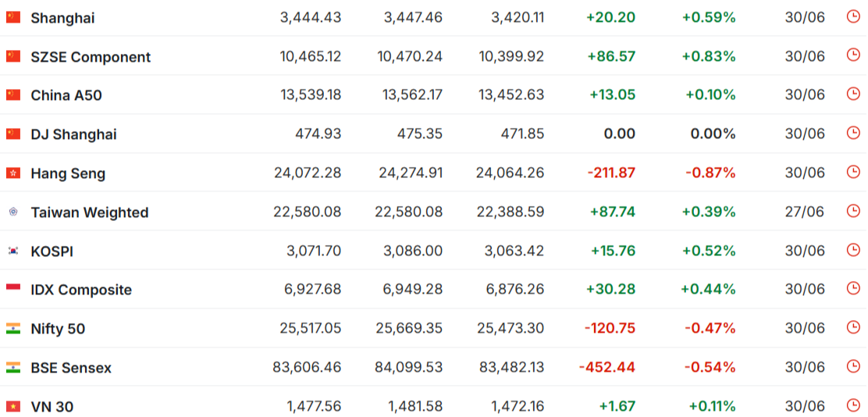Click the clock icon in the Hang Seng row
This screenshot has width=868, height=417.
853,173
